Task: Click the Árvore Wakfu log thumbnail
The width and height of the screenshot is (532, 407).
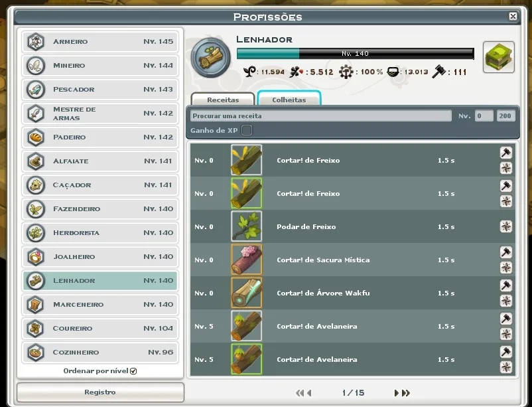Action: 246,293
